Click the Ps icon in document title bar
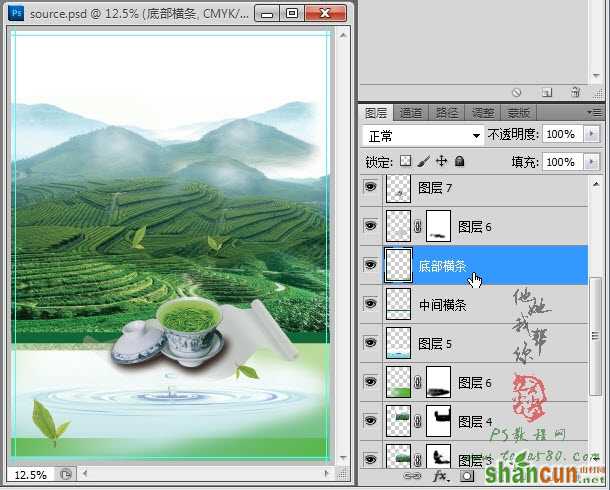Viewport: 610px width, 490px height. (16, 13)
